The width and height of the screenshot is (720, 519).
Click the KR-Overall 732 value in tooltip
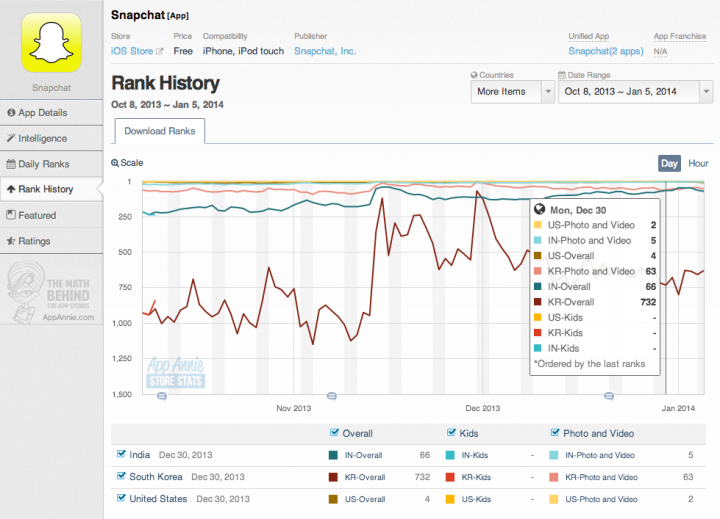tap(648, 302)
